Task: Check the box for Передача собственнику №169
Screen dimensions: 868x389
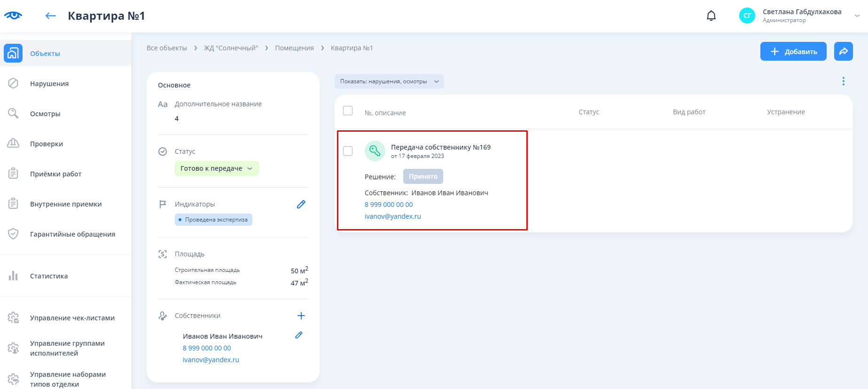Action: point(348,151)
